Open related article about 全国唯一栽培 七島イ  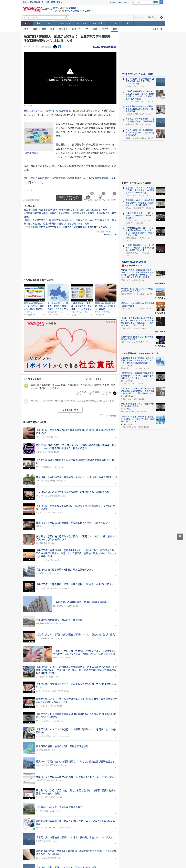[65, 210]
